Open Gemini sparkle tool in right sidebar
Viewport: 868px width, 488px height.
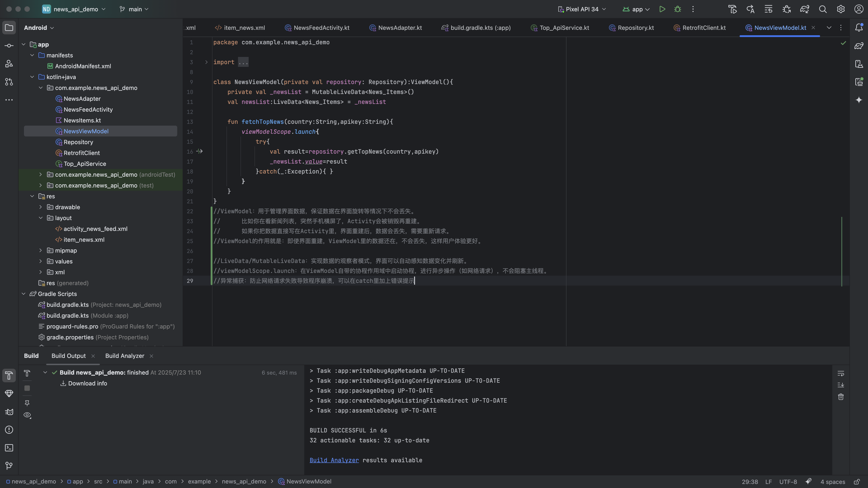[x=859, y=100]
